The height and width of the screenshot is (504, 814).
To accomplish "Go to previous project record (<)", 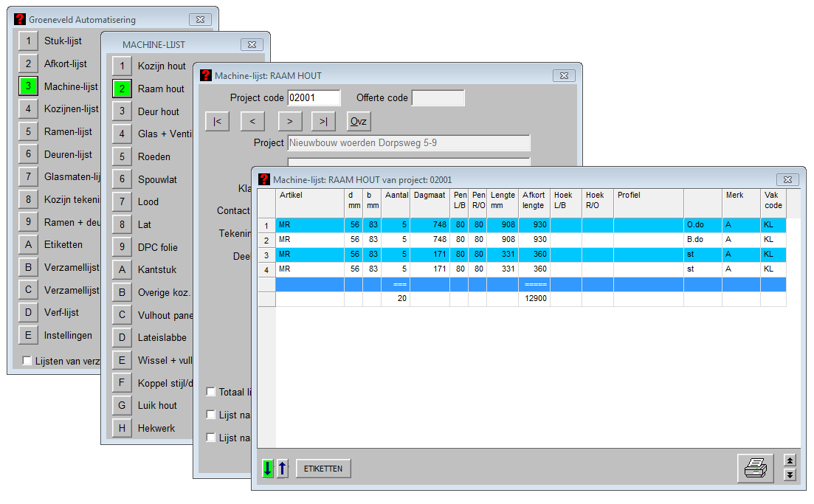I will pos(252,121).
